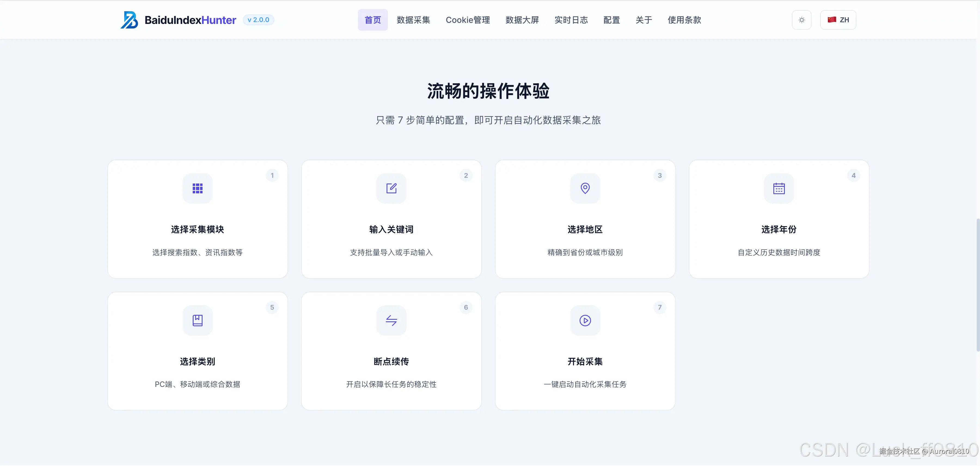This screenshot has height=466, width=980.
Task: Click the location pin icon on 选择地区 card
Action: click(585, 188)
